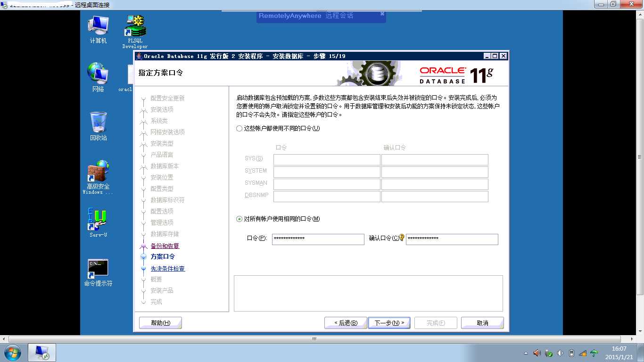Screen dimensions: 644x362
Task: Click the 安装产品 step
Action: (x=162, y=291)
